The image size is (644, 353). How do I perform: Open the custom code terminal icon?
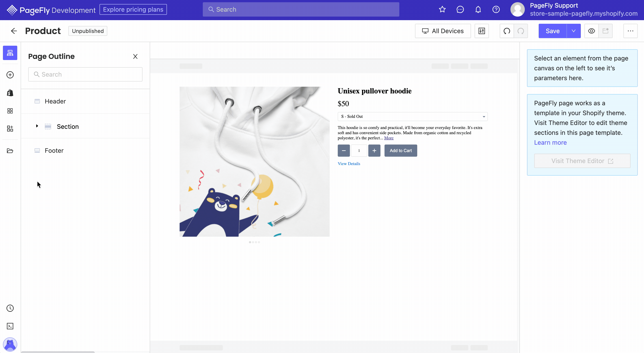pyautogui.click(x=10, y=326)
